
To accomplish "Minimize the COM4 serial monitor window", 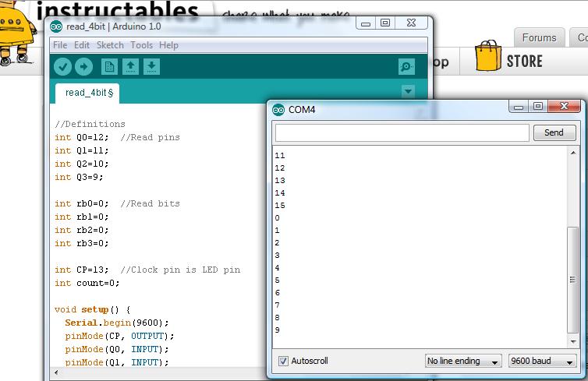I will pos(519,107).
